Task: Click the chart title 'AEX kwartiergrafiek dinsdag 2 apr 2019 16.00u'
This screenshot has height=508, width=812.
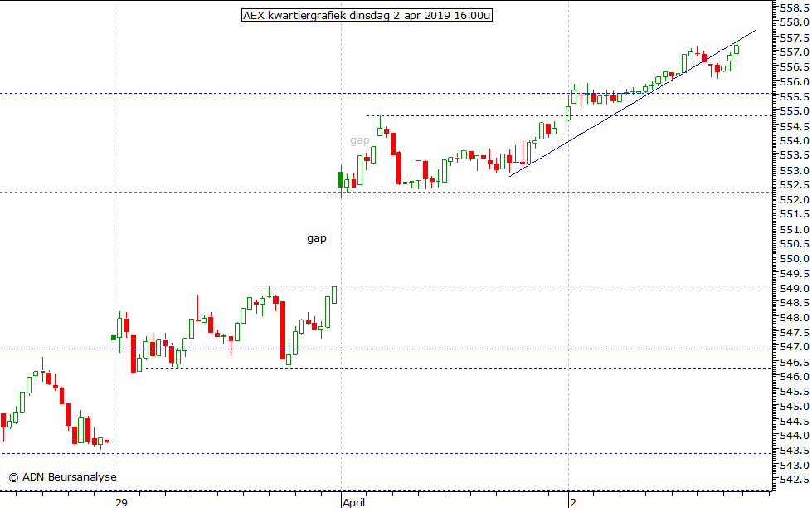Action: [367, 16]
